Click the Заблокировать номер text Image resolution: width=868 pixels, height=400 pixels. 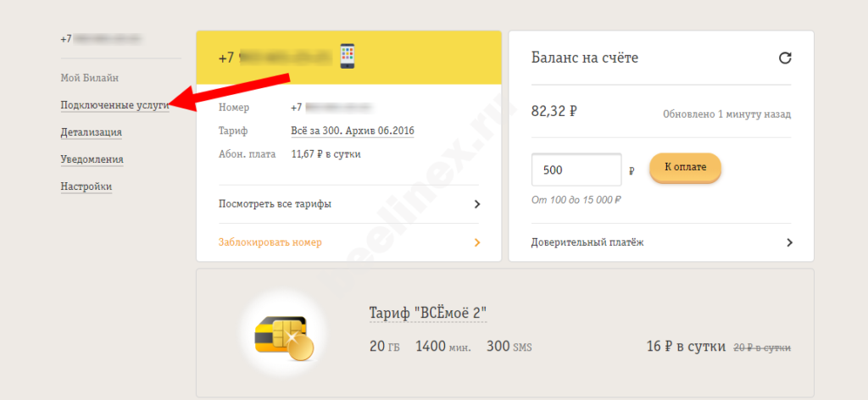270,242
